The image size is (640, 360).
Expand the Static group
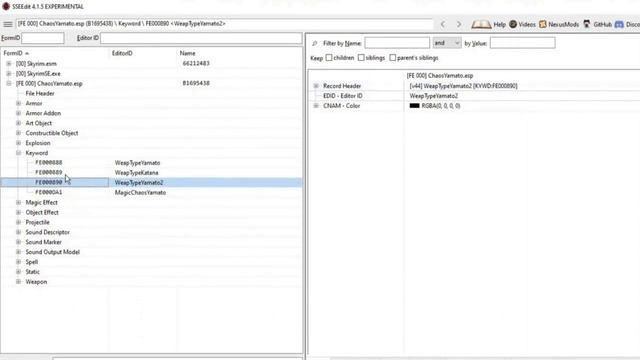18,271
